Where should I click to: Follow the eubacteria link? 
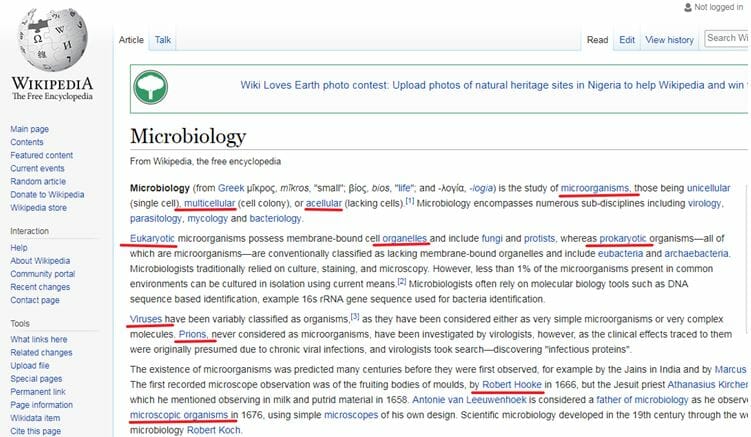[x=620, y=253]
